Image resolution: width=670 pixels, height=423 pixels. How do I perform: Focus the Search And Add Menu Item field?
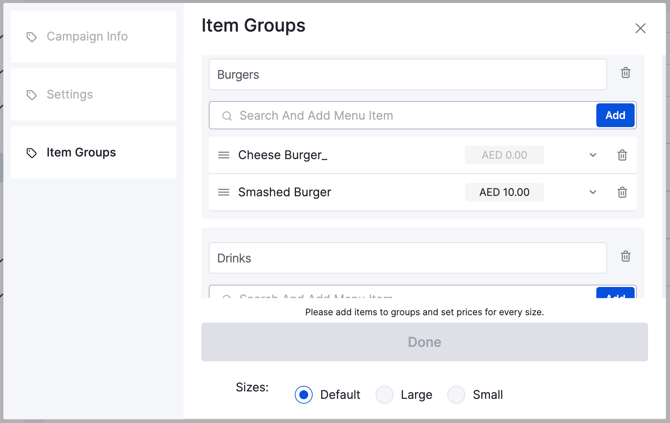pos(403,115)
